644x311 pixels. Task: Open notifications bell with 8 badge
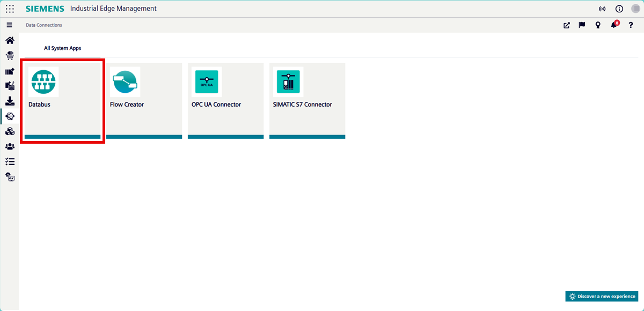[614, 25]
